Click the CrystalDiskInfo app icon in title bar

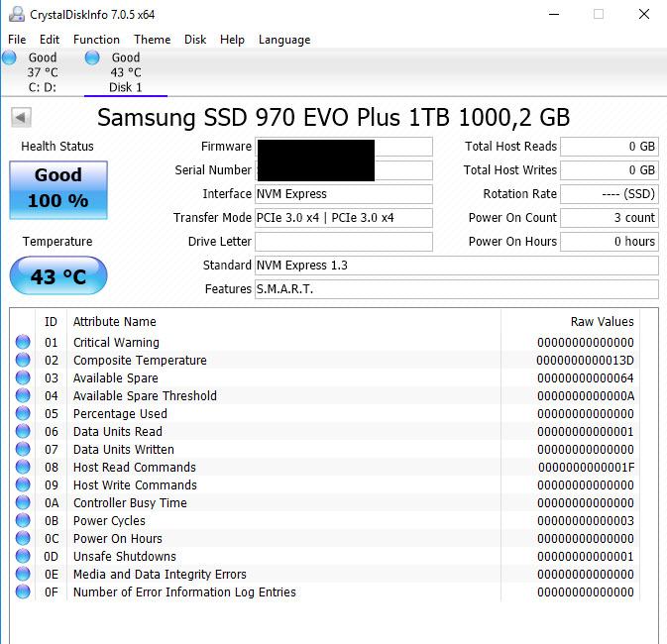point(17,15)
